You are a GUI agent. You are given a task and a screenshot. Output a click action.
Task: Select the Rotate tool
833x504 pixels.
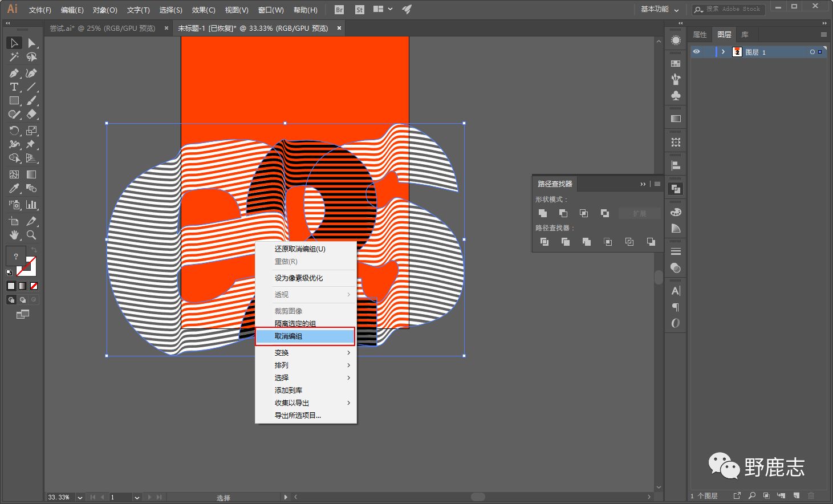(x=14, y=131)
